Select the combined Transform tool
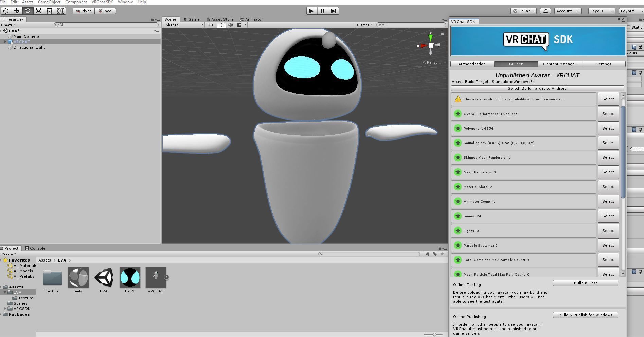Image resolution: width=644 pixels, height=337 pixels. click(60, 11)
